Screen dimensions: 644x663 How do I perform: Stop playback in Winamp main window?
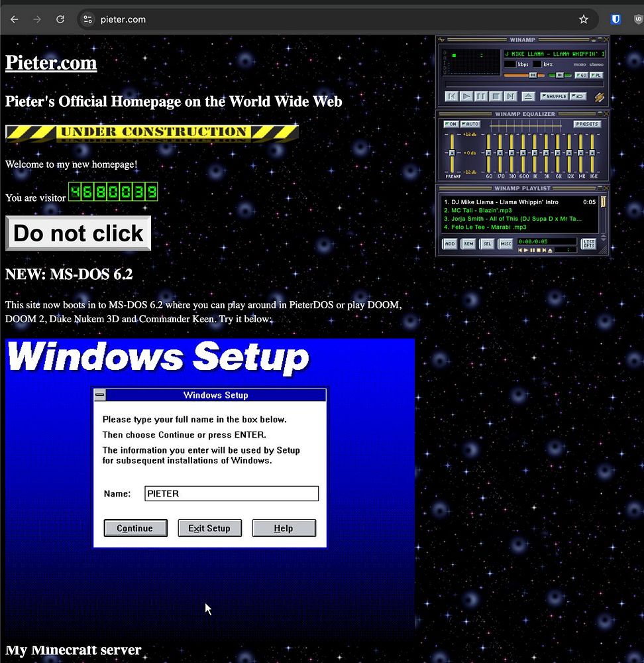496,96
